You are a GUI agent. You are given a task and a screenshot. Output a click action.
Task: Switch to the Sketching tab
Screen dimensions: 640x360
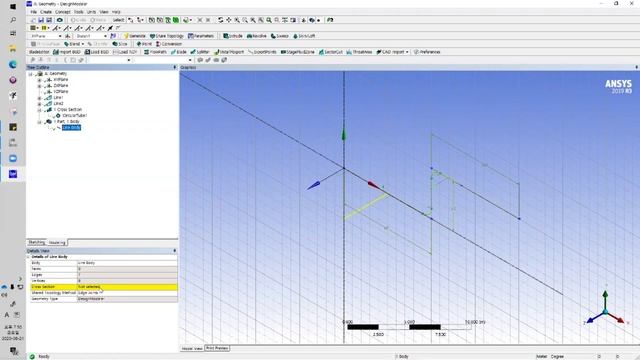(37, 242)
